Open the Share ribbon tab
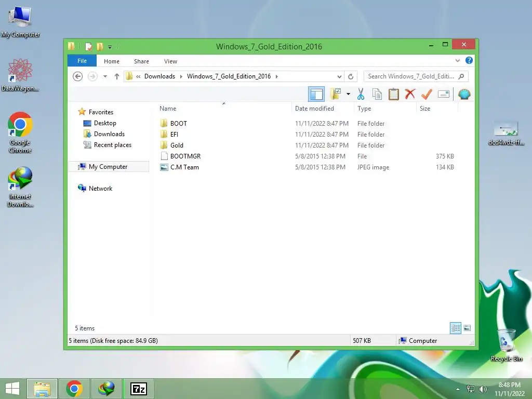The width and height of the screenshot is (532, 399). (141, 61)
